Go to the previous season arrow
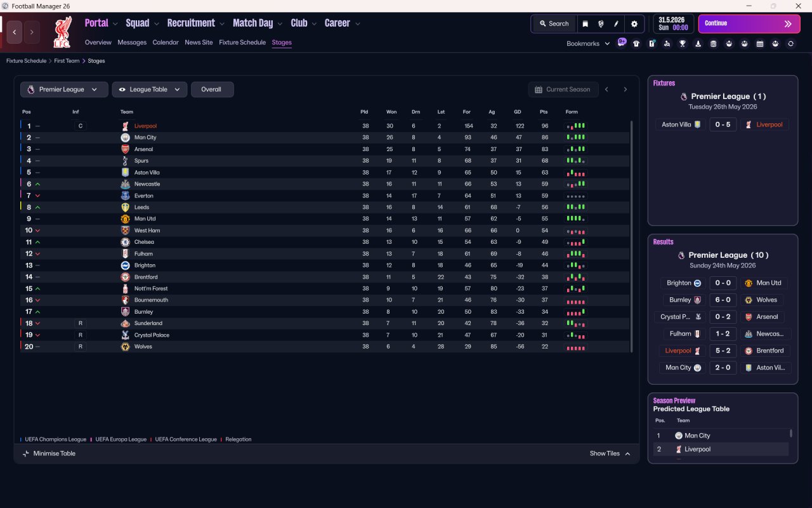The image size is (812, 508). pos(606,90)
